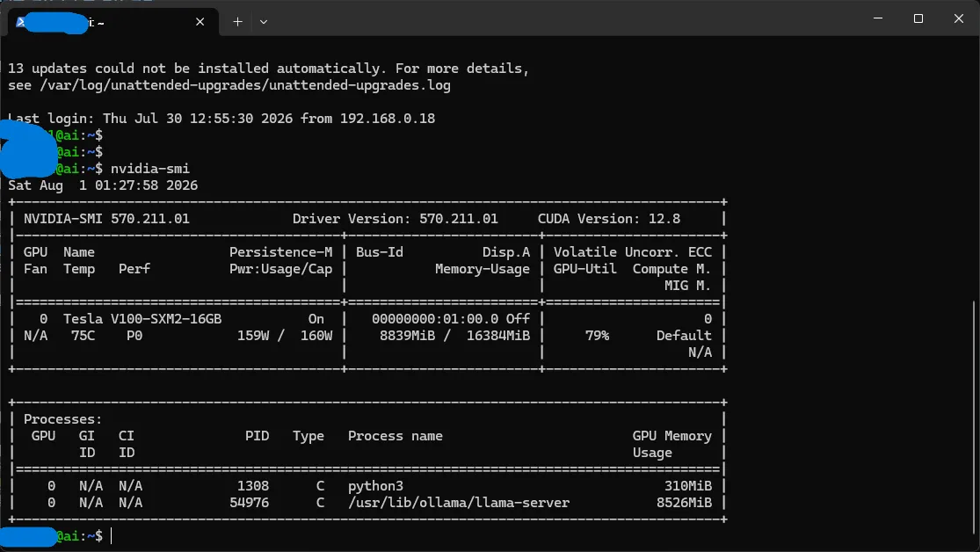Click the 'Pwr:Usage/Cap' column header
This screenshot has height=552, width=980.
280,269
